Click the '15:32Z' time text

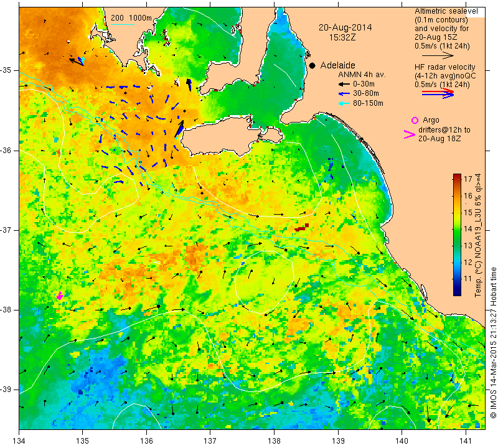(x=342, y=37)
